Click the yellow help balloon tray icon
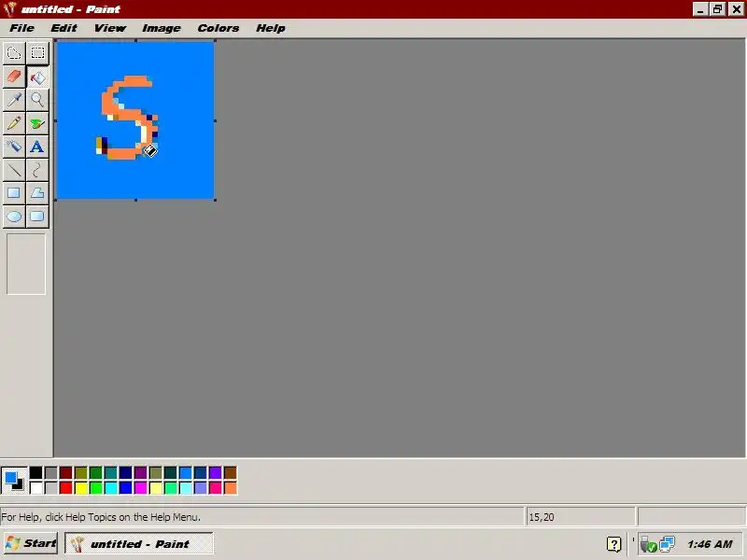747x560 pixels. click(x=614, y=544)
